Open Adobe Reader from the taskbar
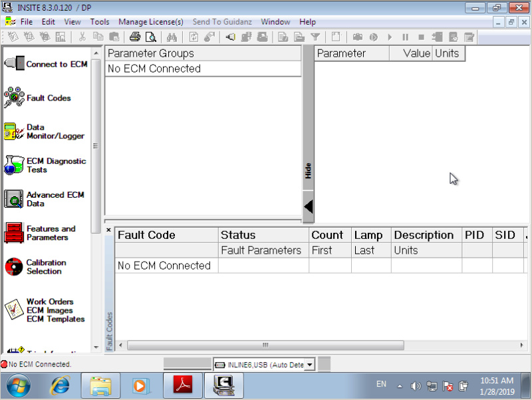 (x=183, y=386)
